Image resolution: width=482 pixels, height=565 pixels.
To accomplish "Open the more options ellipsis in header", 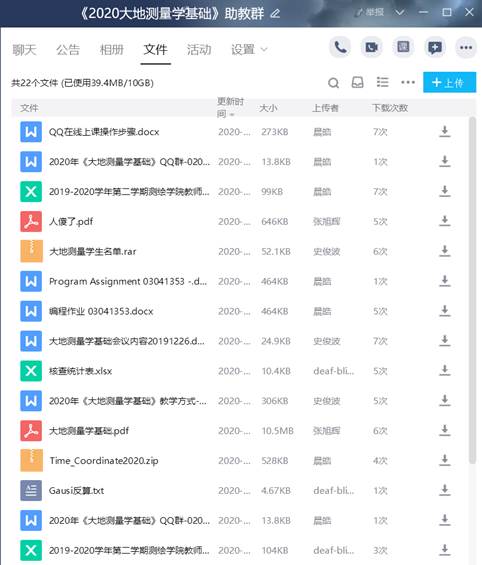I will 466,47.
